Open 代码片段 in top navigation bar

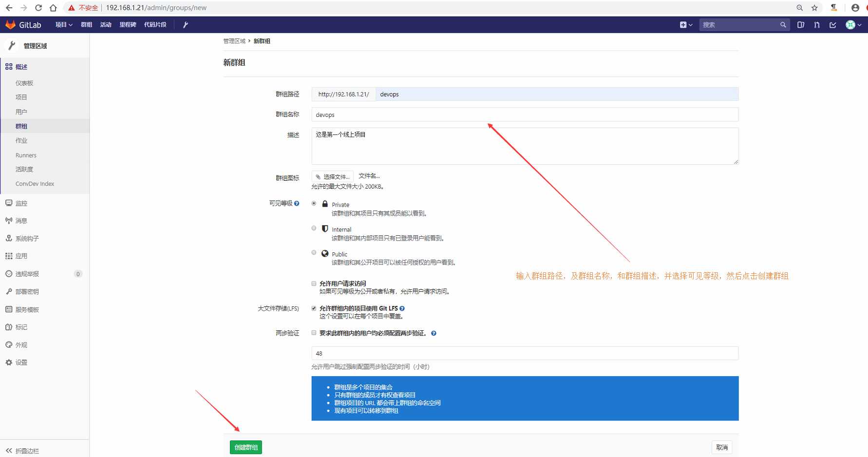pyautogui.click(x=155, y=25)
